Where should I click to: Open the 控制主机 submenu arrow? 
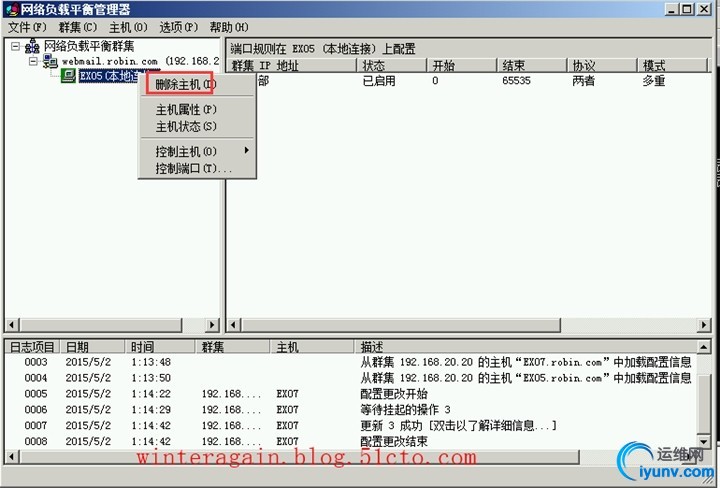(x=247, y=151)
